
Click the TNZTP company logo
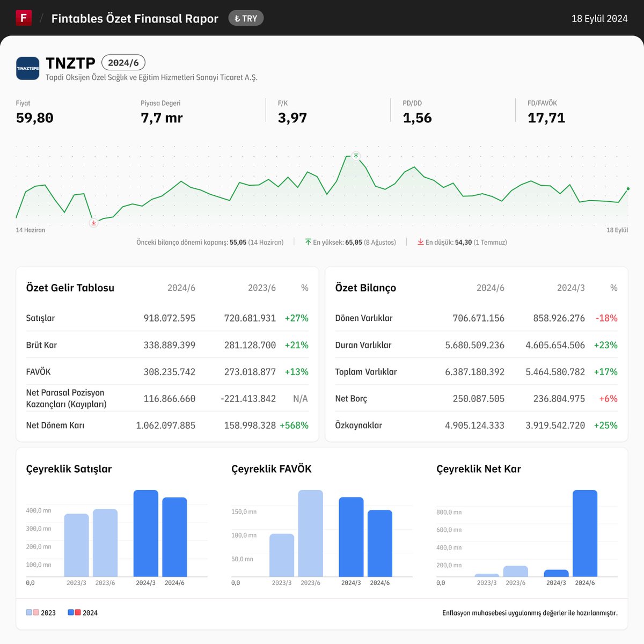click(x=27, y=68)
